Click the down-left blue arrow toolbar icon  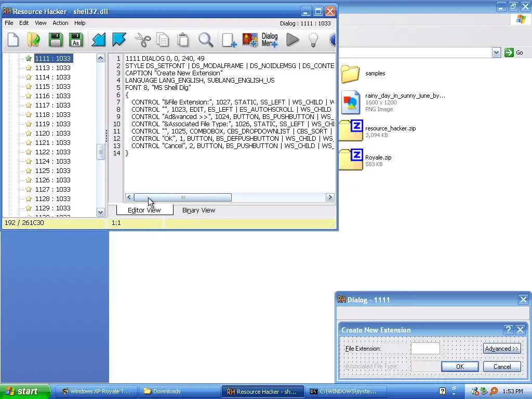click(98, 39)
